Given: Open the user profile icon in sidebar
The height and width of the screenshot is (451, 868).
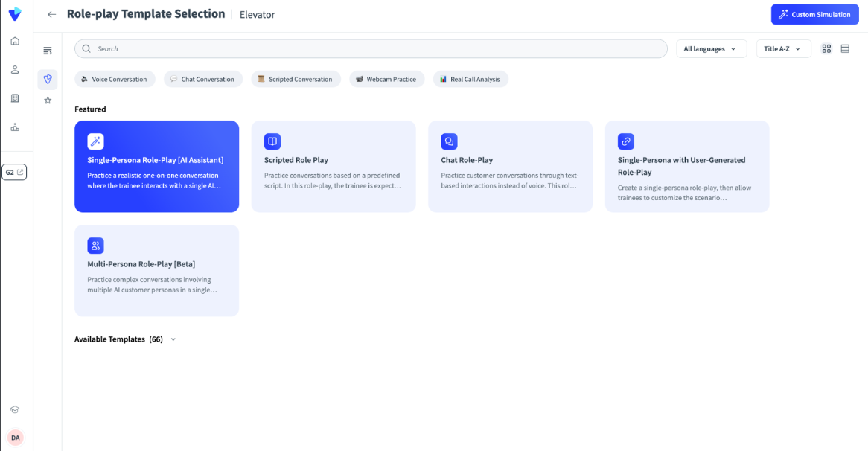Looking at the screenshot, I should 15,70.
